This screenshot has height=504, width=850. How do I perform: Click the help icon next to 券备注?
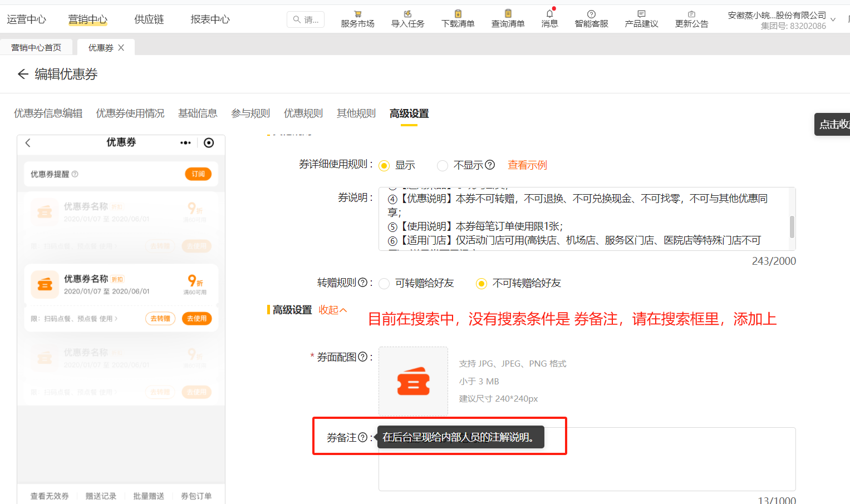click(362, 437)
